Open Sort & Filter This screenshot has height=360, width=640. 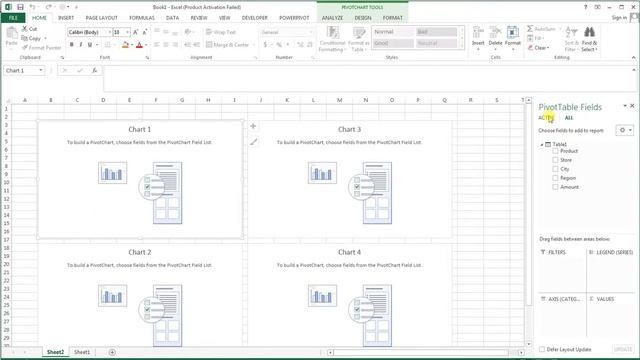(571, 39)
